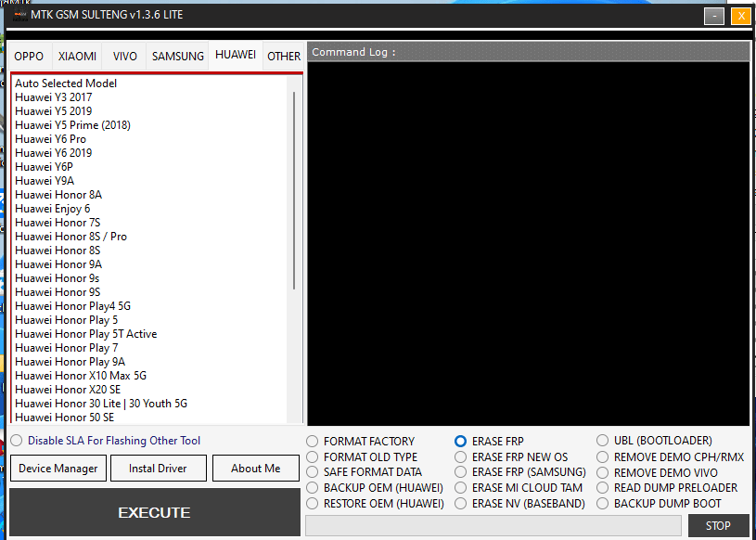The width and height of the screenshot is (756, 540).
Task: Select BACKUP OEM (HUAWEI) operation
Action: point(312,487)
